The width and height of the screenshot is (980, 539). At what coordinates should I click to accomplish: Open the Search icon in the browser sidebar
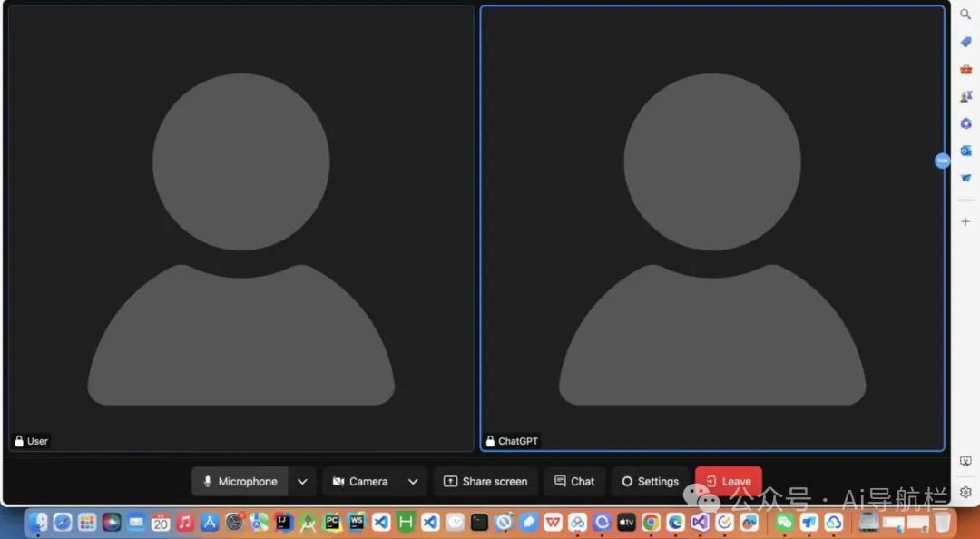coord(965,15)
